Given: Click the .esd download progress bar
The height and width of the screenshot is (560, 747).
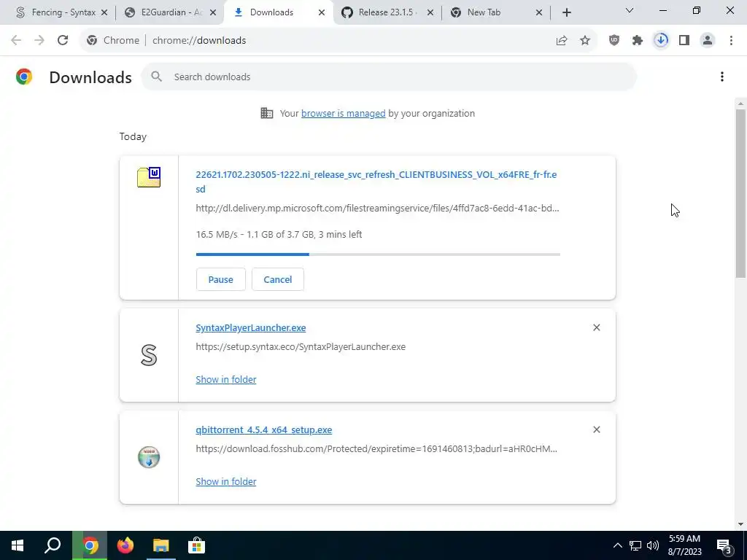Looking at the screenshot, I should (x=378, y=254).
